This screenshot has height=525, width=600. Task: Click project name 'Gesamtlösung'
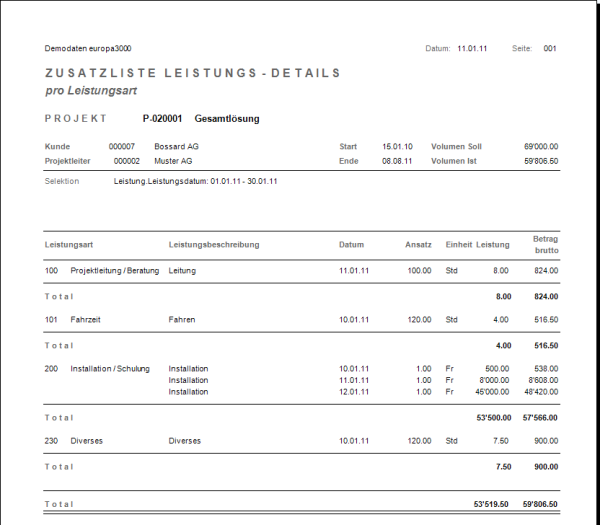[227, 119]
